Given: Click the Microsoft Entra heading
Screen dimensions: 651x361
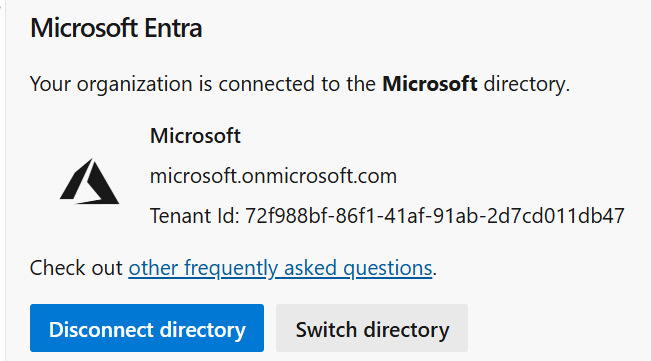Looking at the screenshot, I should tap(116, 28).
